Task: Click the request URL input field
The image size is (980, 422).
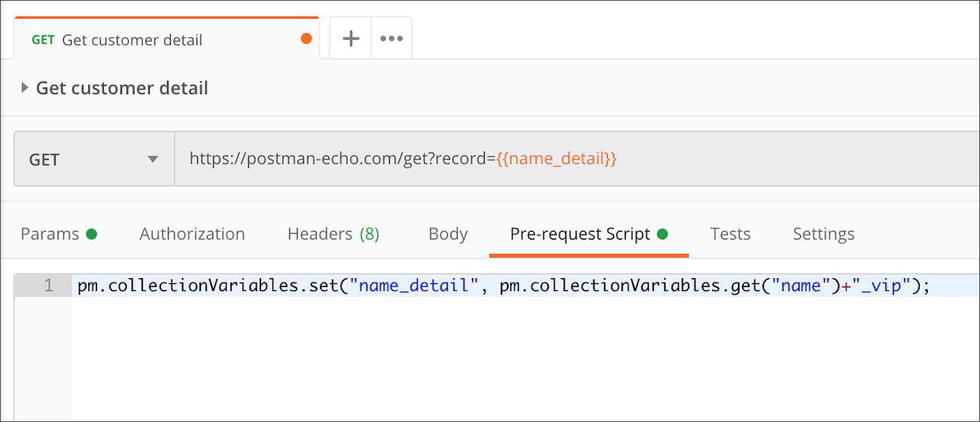Action: [577, 159]
